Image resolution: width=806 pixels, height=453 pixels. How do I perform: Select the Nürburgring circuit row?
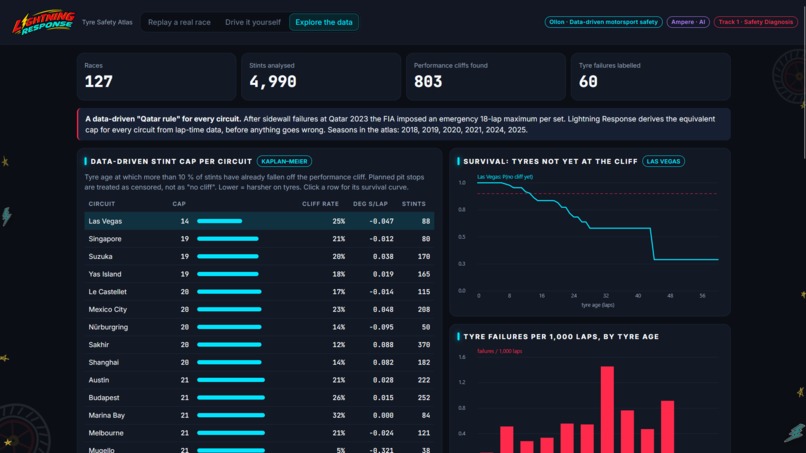259,327
